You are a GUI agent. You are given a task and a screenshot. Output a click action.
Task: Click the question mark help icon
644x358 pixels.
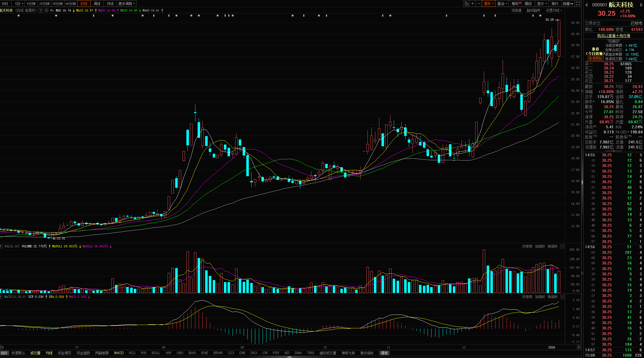41,10
